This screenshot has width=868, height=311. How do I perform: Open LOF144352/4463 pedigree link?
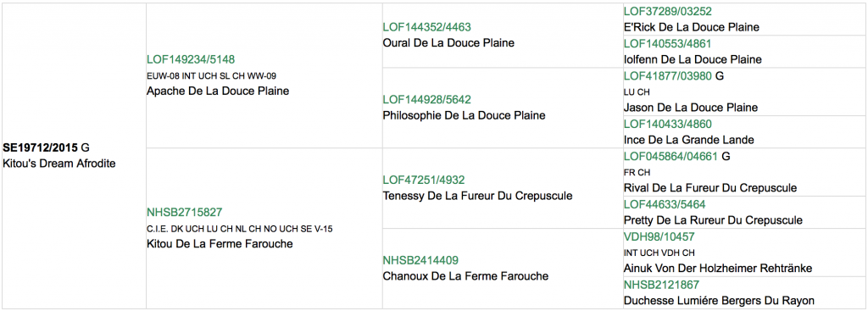423,28
